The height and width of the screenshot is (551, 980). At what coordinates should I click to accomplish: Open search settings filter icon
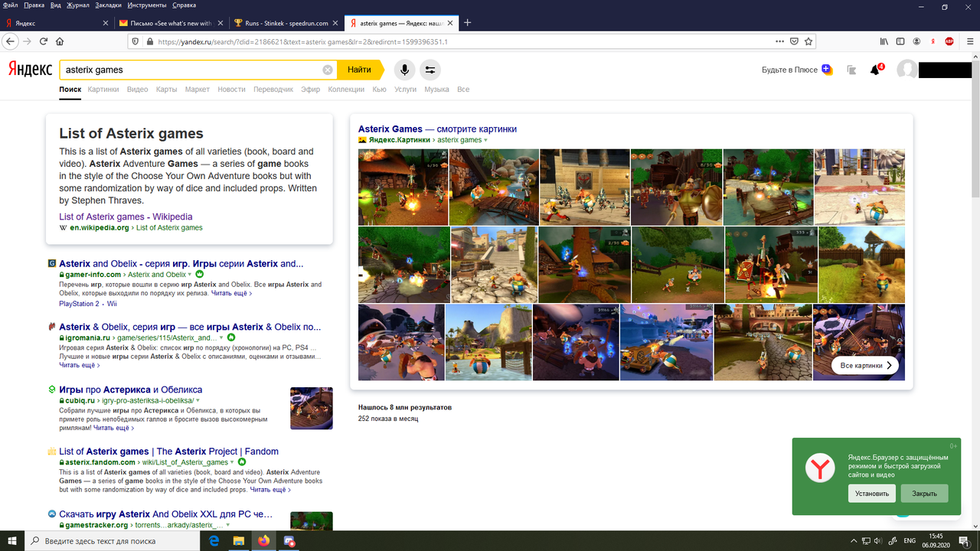click(x=430, y=70)
